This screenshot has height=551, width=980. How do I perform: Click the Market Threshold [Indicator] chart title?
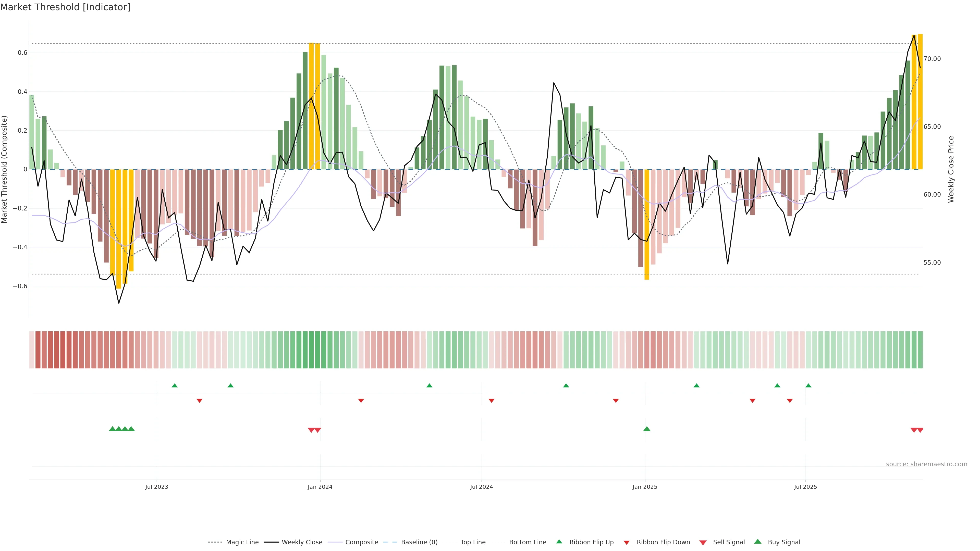tap(65, 7)
